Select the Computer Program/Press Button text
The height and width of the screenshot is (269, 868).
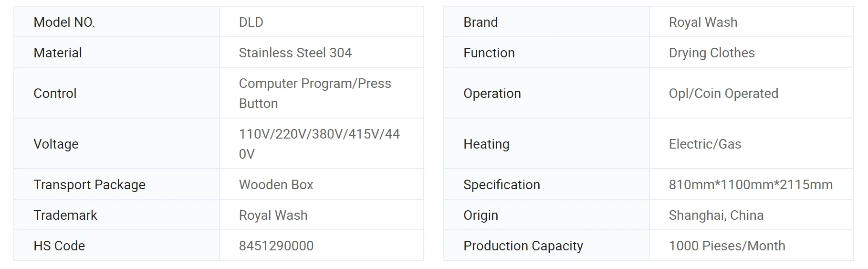pyautogui.click(x=315, y=93)
